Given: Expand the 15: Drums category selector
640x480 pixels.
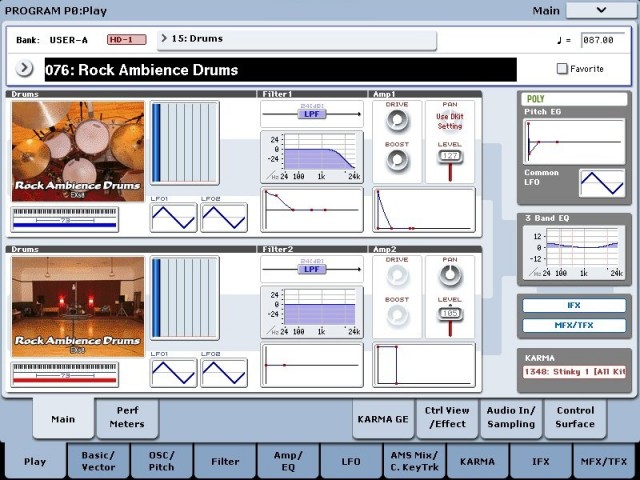Looking at the screenshot, I should coord(296,39).
